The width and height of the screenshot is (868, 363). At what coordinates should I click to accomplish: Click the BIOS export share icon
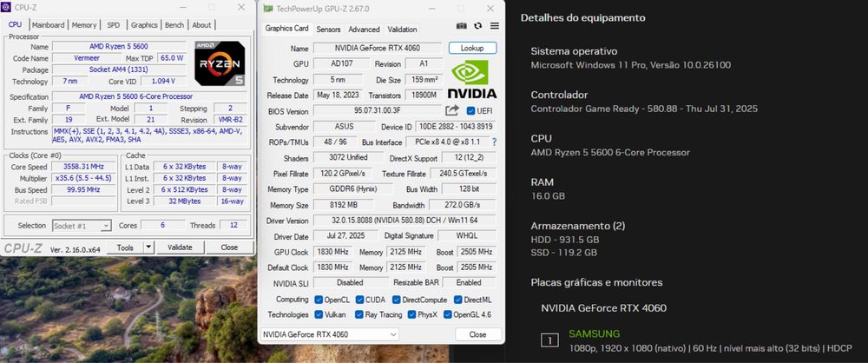452,110
